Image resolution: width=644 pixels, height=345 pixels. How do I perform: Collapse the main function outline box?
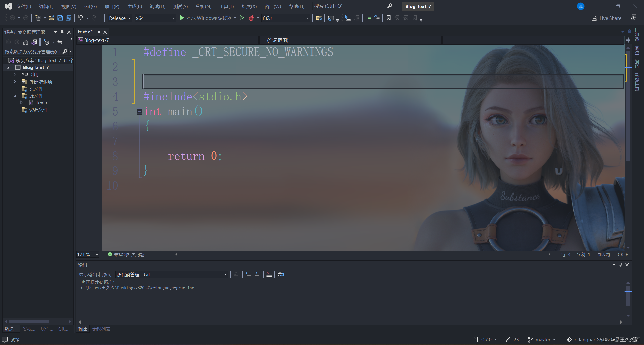click(139, 111)
